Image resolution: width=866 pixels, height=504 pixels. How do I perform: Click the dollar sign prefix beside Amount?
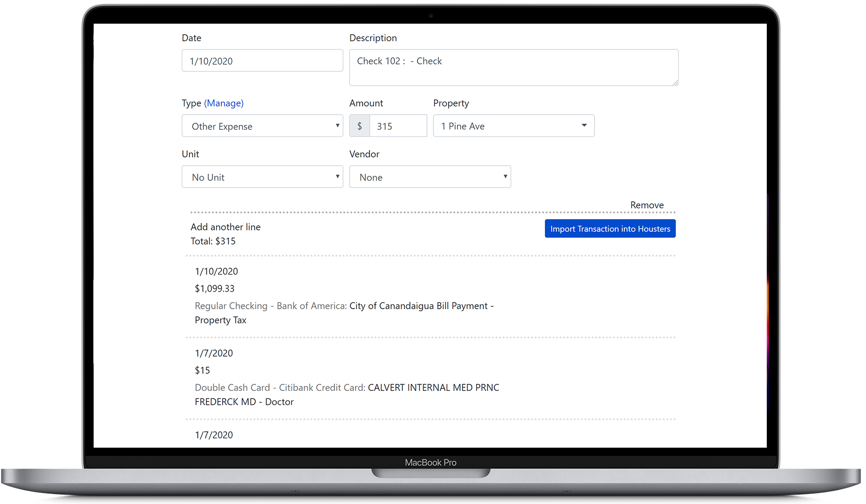tap(359, 126)
